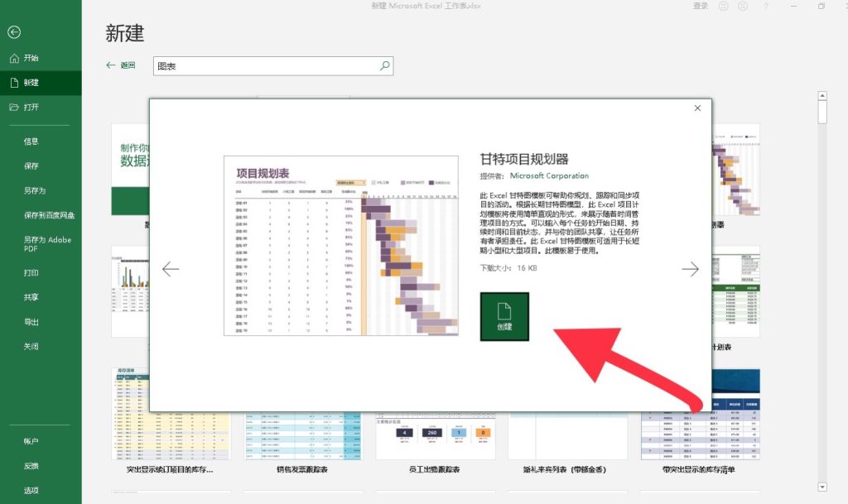This screenshot has width=848, height=504.
Task: Click the Microsoft Corporation provider link
Action: click(x=549, y=176)
